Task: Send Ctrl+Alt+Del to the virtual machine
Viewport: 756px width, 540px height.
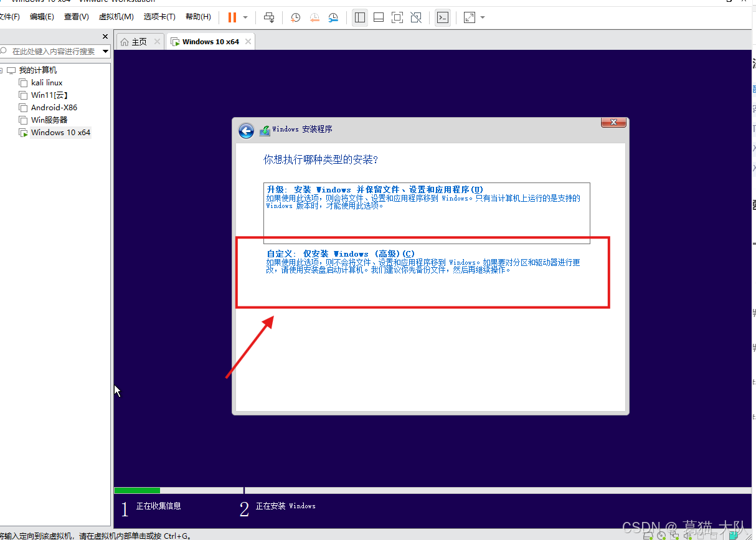Action: (x=269, y=17)
